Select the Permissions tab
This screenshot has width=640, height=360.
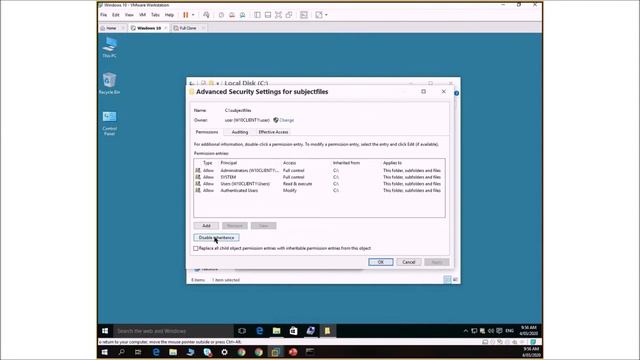point(207,132)
